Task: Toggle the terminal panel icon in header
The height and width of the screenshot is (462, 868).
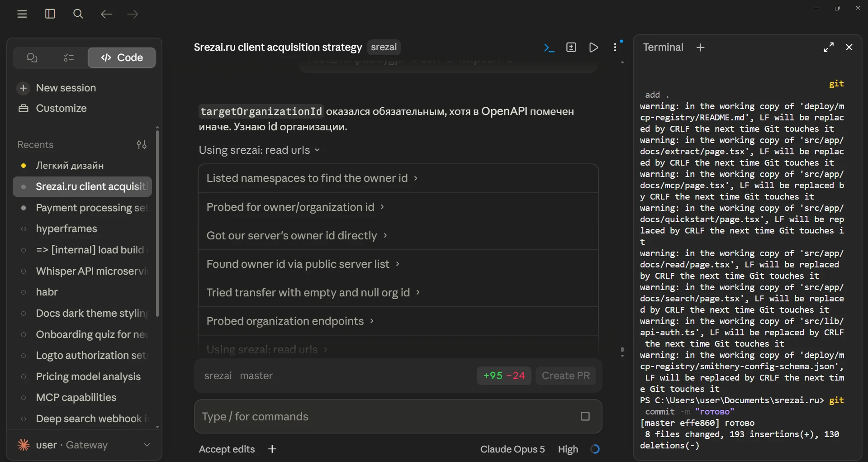Action: [x=549, y=48]
